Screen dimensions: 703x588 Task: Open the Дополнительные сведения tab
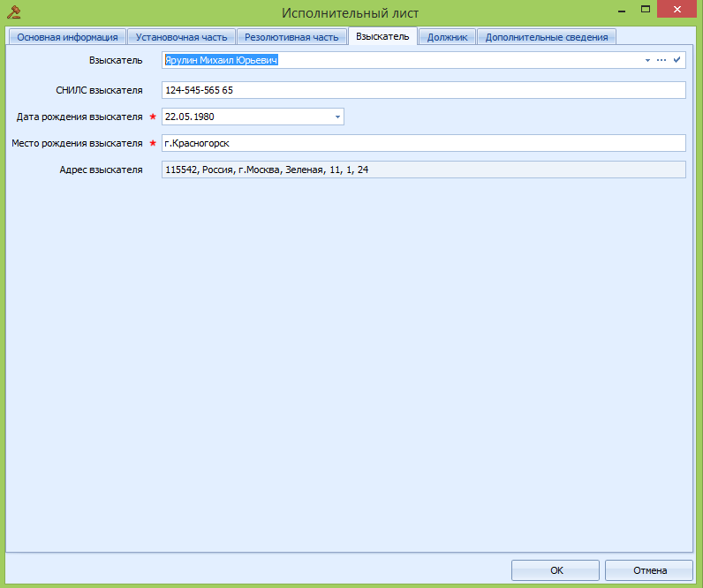coord(547,37)
